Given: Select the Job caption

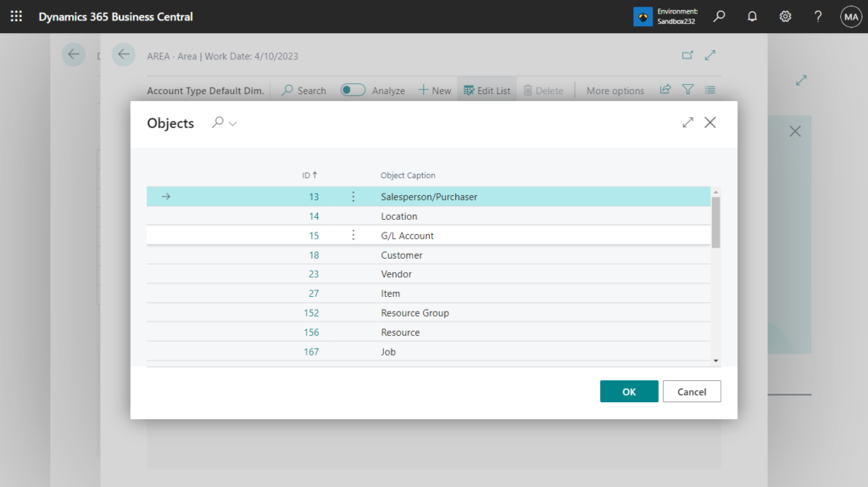Looking at the screenshot, I should click(388, 351).
